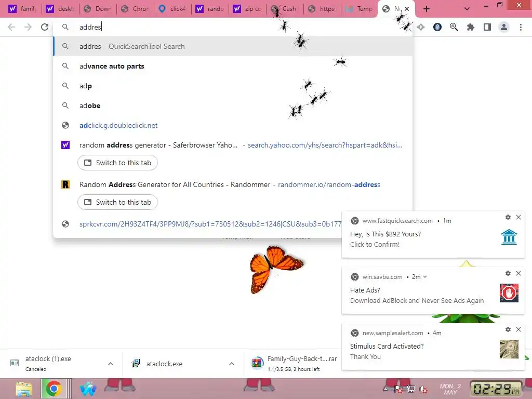
Task: Click the network tray icon
Action: pyautogui.click(x=411, y=390)
